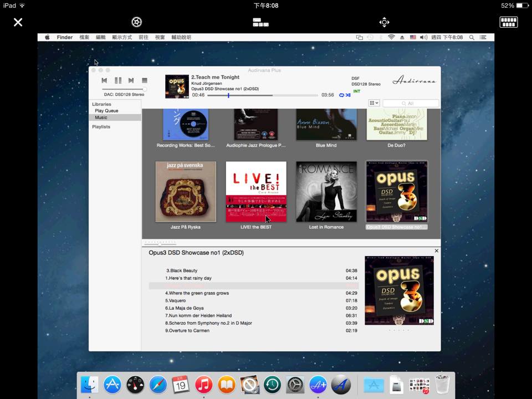Open the 前往 menu
532x399 pixels.
(144, 37)
